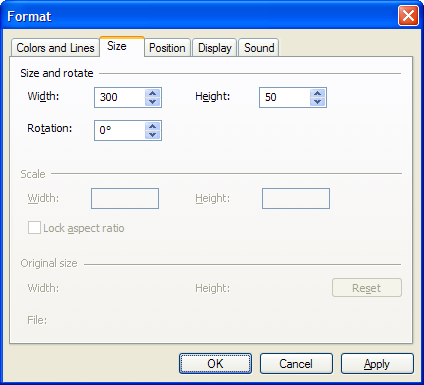Apply the current size settings
Screen dimensions: 424x385
click(377, 364)
